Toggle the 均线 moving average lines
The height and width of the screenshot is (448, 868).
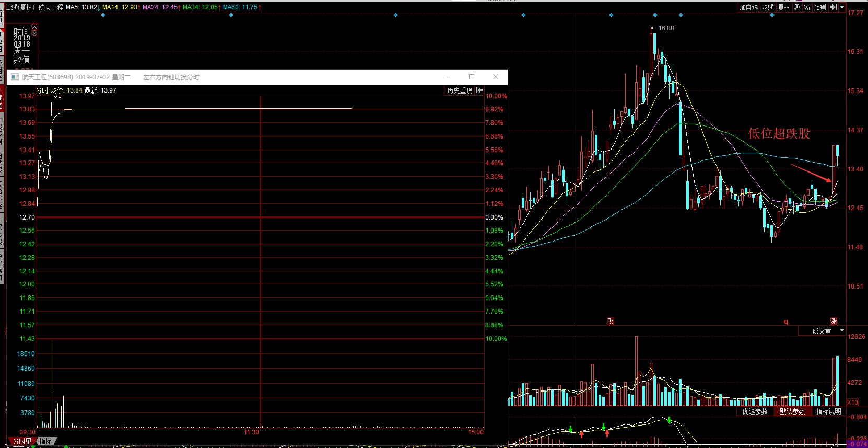click(x=767, y=7)
